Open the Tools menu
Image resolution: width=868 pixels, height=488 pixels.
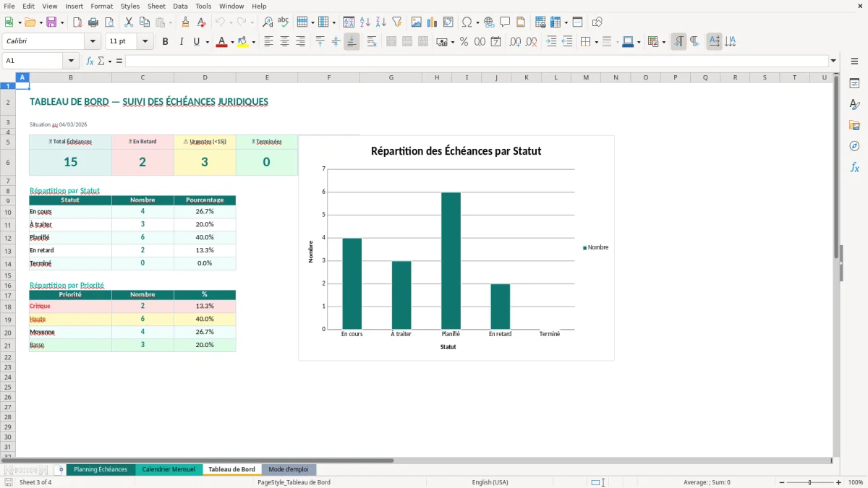coord(203,6)
